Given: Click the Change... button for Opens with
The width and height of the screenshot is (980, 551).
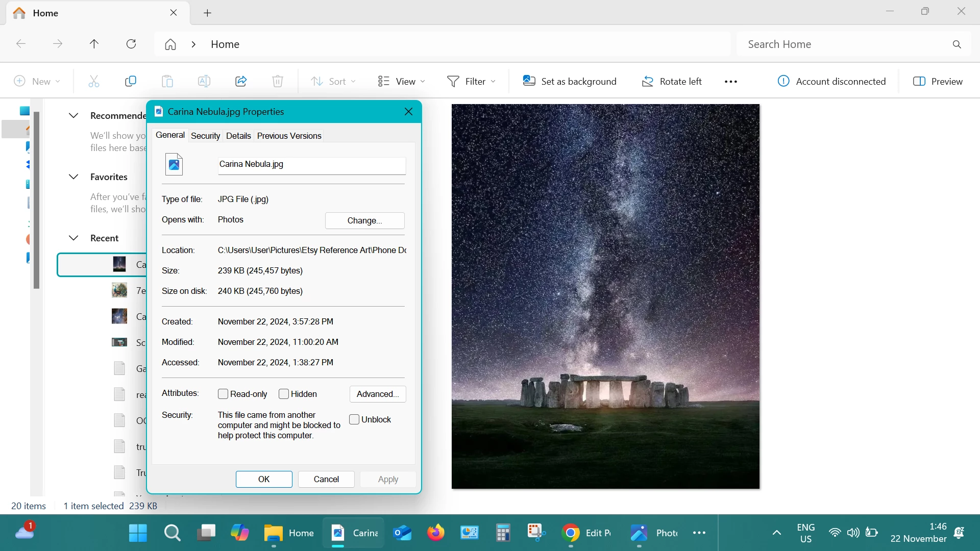Looking at the screenshot, I should (364, 220).
